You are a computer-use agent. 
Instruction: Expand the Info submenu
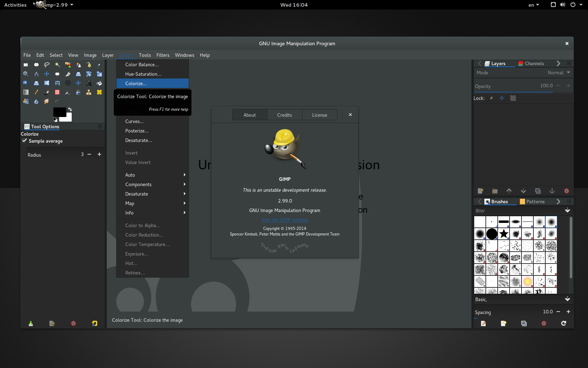click(x=153, y=213)
